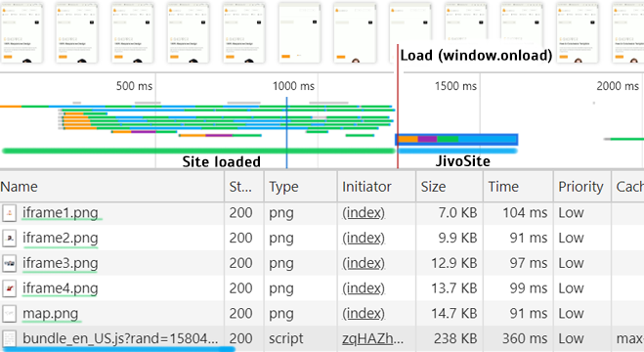Click the iframe4.png file type icon

10,288
